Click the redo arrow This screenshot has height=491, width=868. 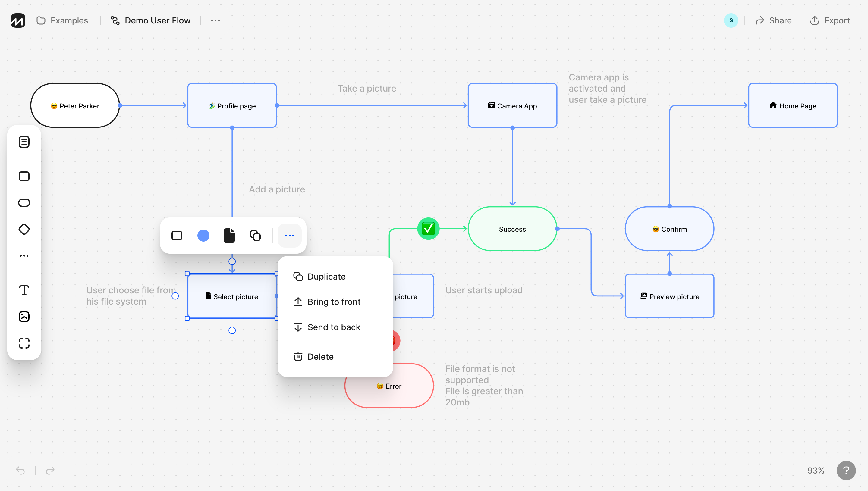(x=50, y=470)
